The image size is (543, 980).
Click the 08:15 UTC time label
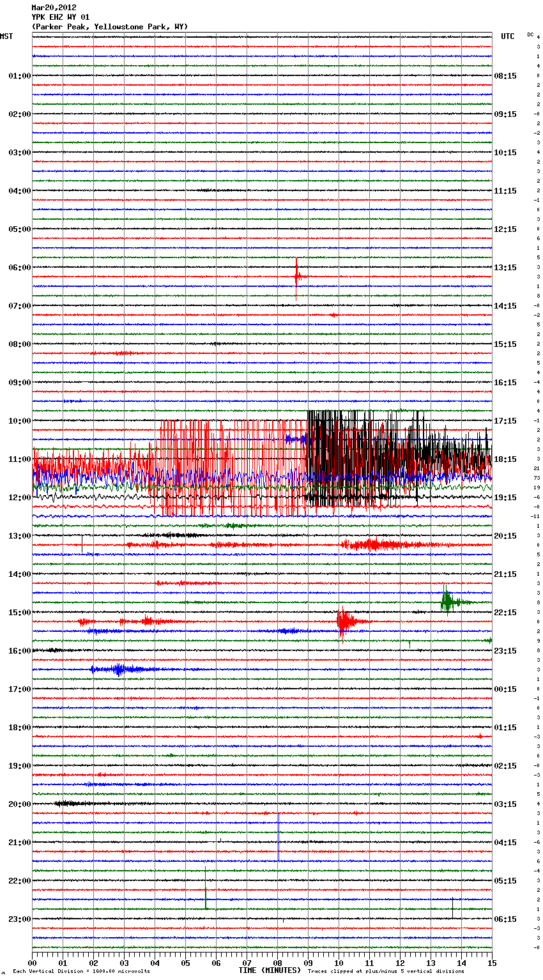click(505, 76)
